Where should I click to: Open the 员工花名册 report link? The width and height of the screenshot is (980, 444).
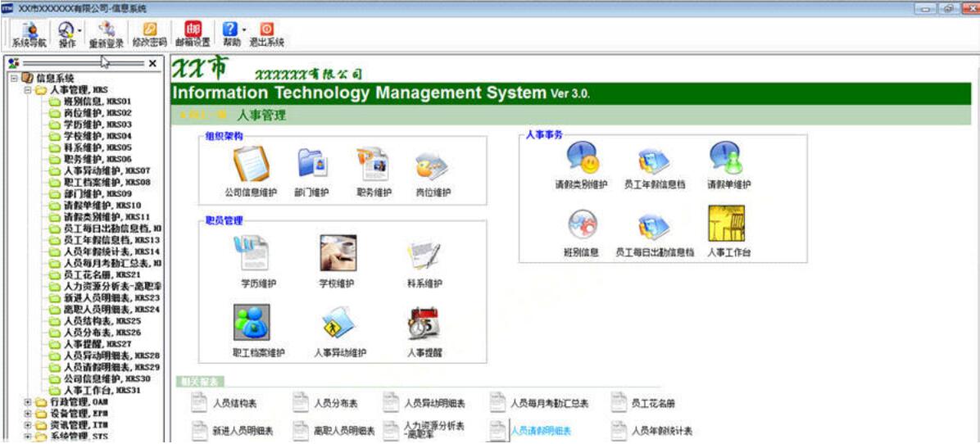(x=653, y=403)
